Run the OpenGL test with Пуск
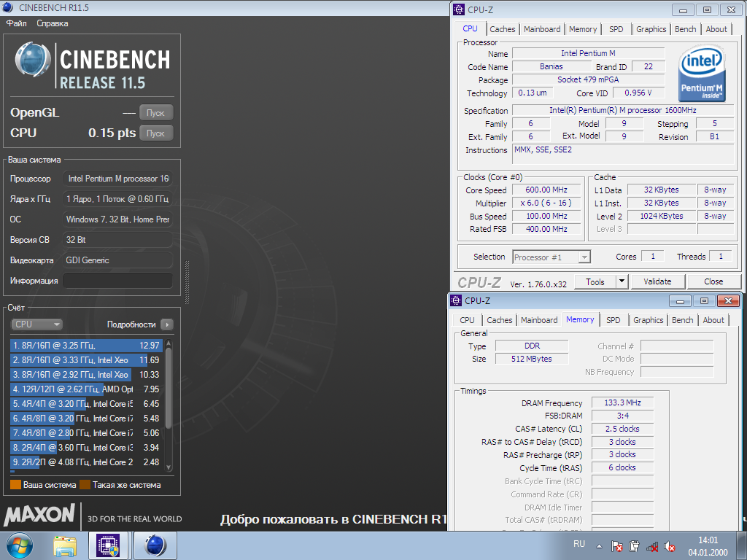The height and width of the screenshot is (560, 747). tap(156, 113)
